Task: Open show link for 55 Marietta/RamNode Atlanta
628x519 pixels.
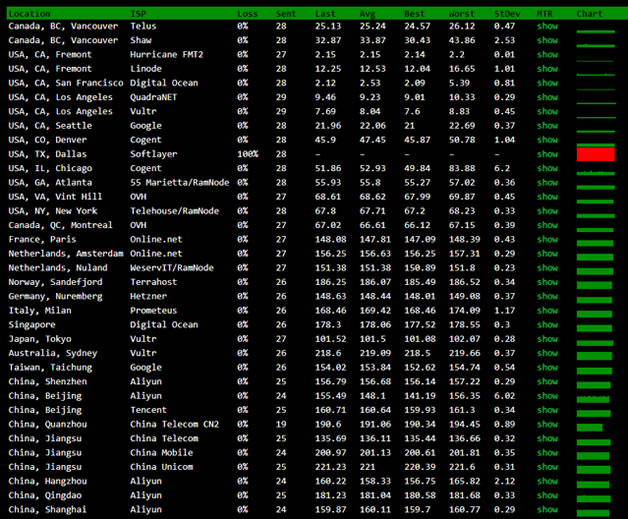Action: coord(547,183)
